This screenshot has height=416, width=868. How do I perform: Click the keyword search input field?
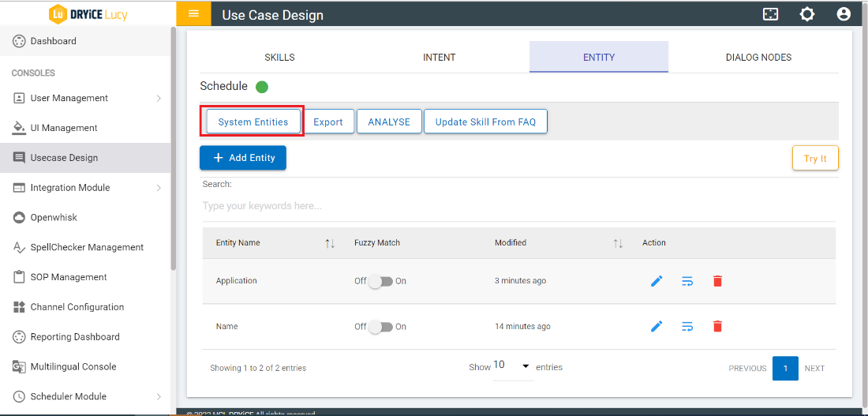coord(518,206)
